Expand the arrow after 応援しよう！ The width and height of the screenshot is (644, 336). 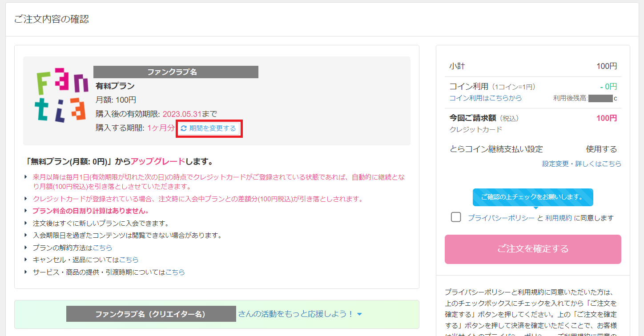tap(359, 315)
